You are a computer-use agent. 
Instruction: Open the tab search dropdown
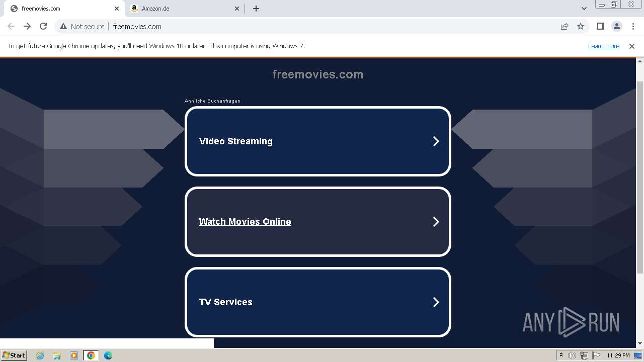pyautogui.click(x=584, y=9)
